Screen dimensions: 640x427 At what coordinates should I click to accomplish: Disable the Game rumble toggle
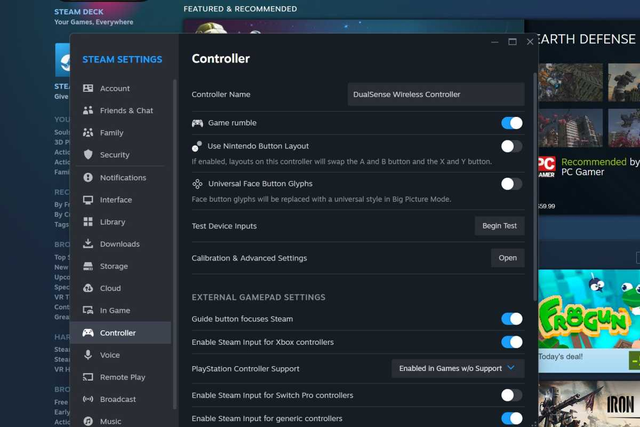(512, 123)
